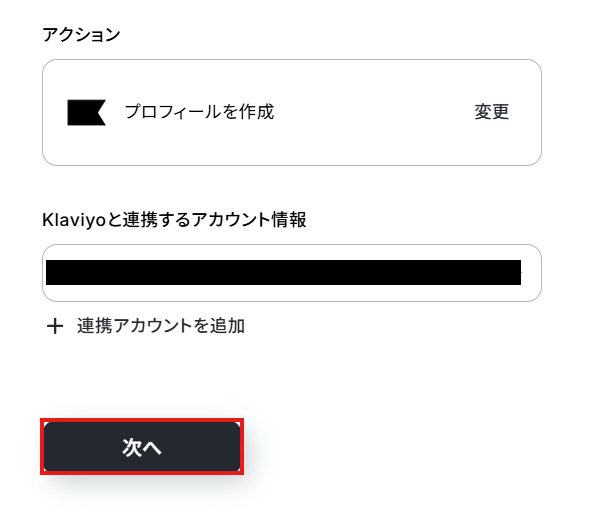Click the Klaviyo flag logo icon
Viewport: 610px width, 528px height.
tap(86, 112)
